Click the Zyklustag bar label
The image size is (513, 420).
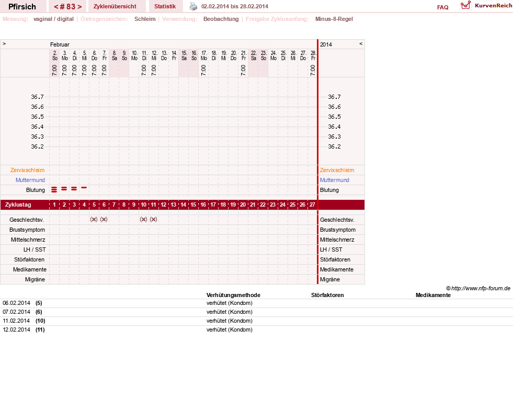(x=18, y=205)
